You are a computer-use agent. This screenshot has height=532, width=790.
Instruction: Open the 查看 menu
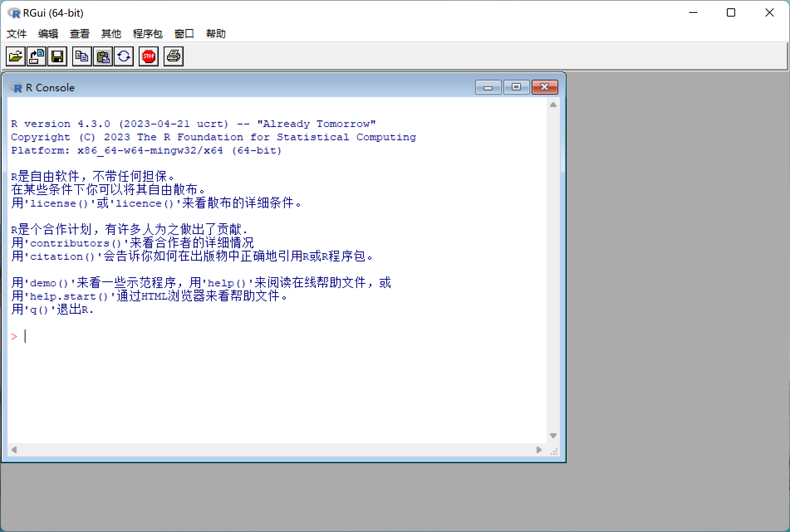(80, 34)
